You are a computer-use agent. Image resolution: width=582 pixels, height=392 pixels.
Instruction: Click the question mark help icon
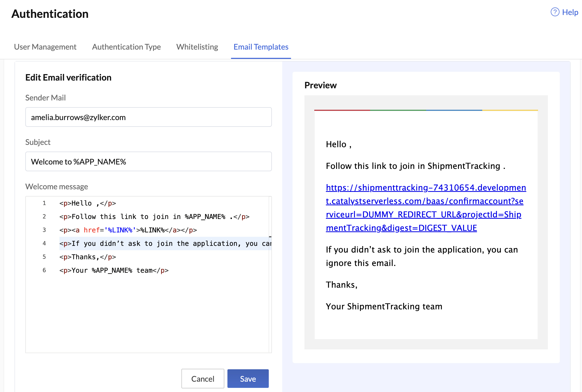click(x=555, y=12)
